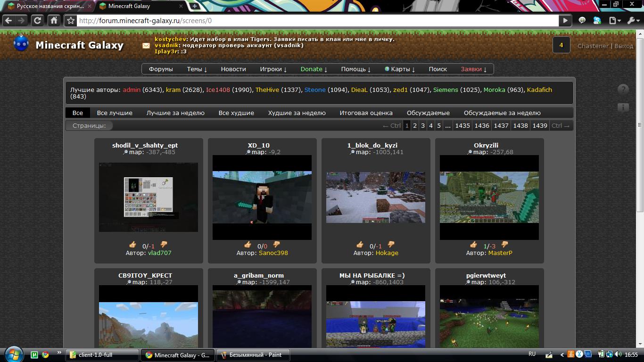Viewport: 644px width, 362px height.
Task: Select the Все худшие filter tab
Action: [x=236, y=113]
